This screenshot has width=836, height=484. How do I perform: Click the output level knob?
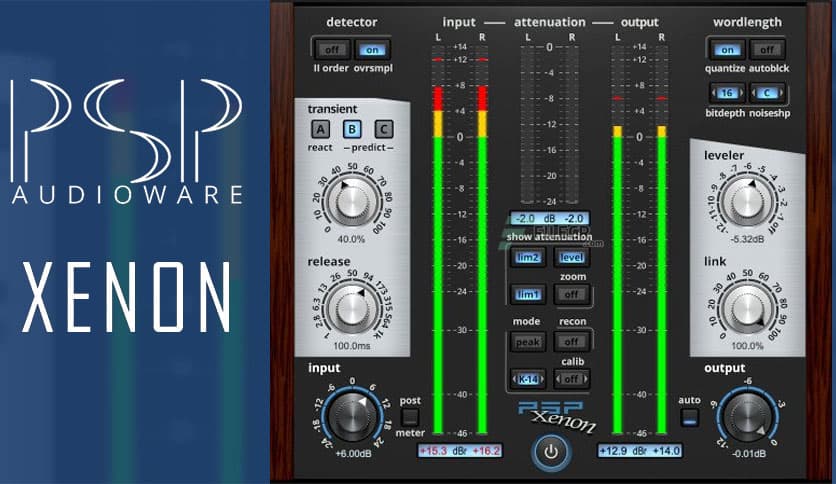pos(747,417)
